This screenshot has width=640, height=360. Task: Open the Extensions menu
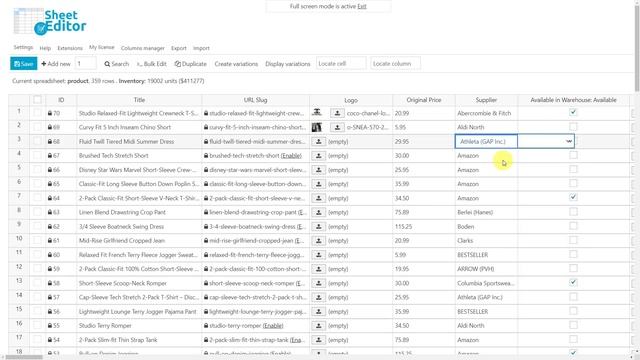click(70, 48)
